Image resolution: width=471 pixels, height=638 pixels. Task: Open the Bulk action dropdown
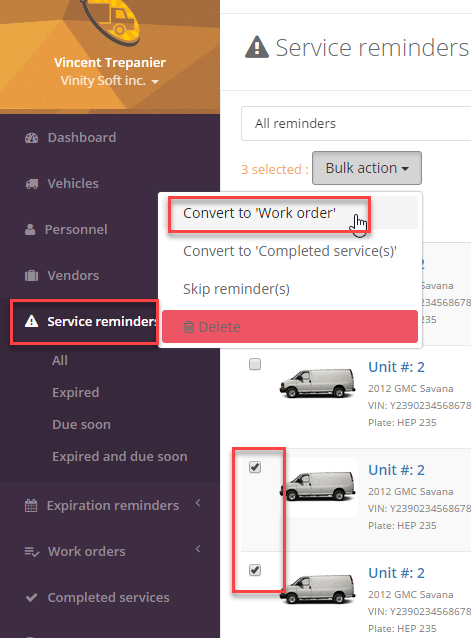tap(367, 168)
